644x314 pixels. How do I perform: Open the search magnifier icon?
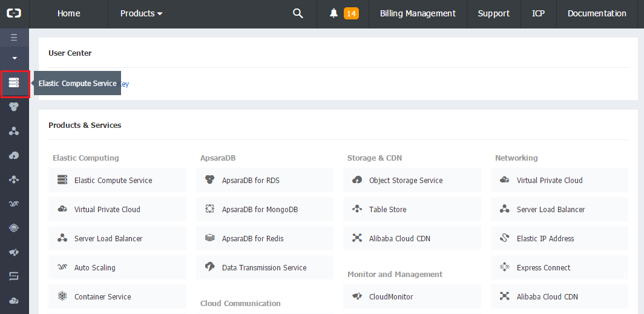pyautogui.click(x=298, y=13)
